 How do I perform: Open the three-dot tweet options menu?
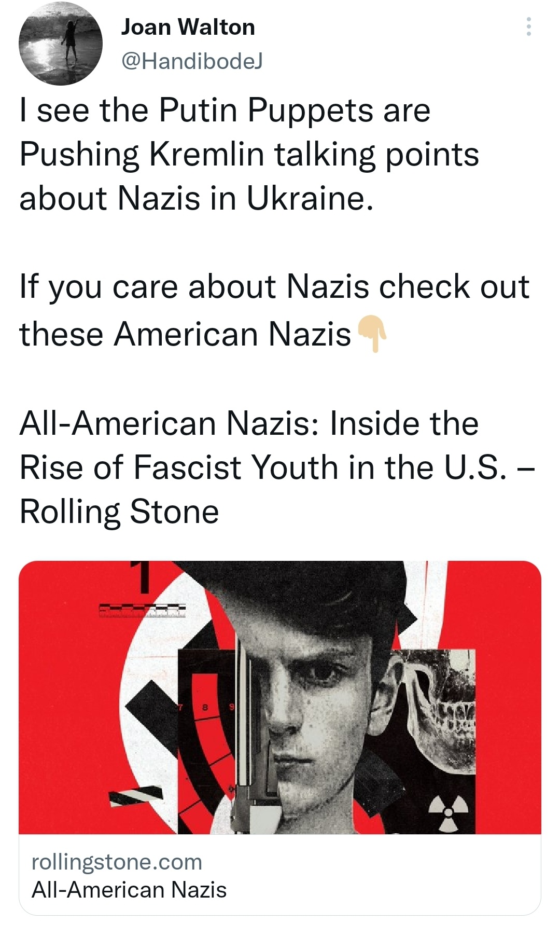click(528, 26)
